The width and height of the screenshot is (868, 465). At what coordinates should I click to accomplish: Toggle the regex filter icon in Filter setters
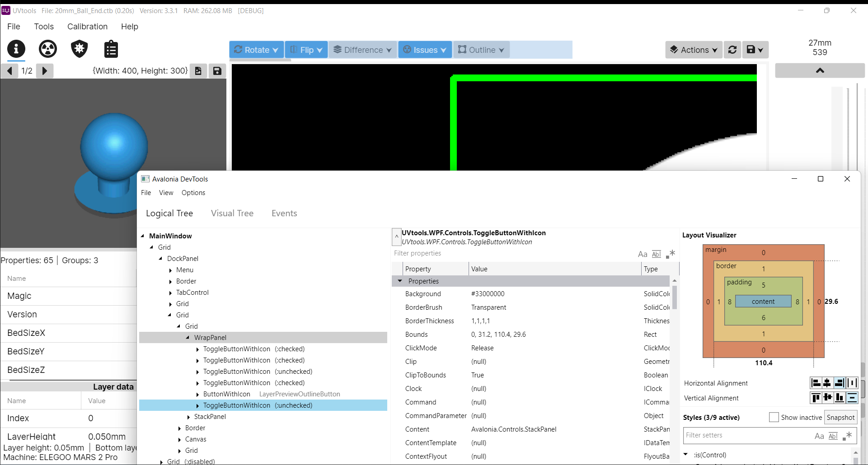pos(848,436)
